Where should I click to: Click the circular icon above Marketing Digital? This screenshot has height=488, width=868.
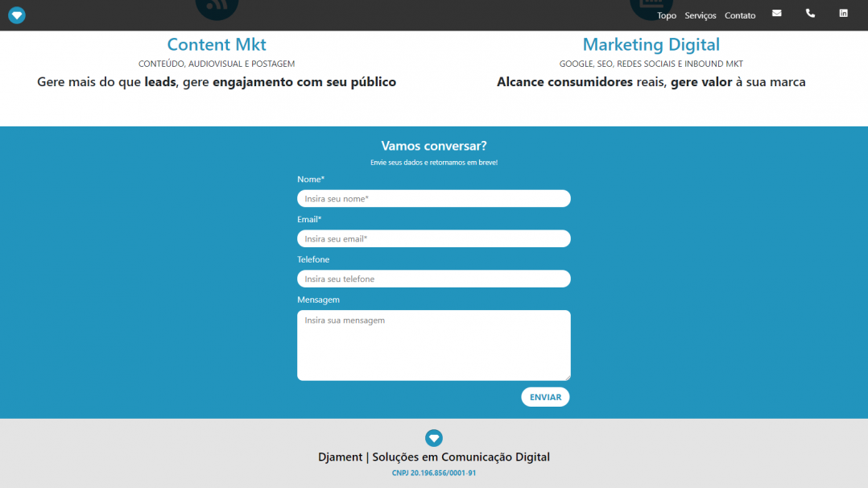coord(651,8)
